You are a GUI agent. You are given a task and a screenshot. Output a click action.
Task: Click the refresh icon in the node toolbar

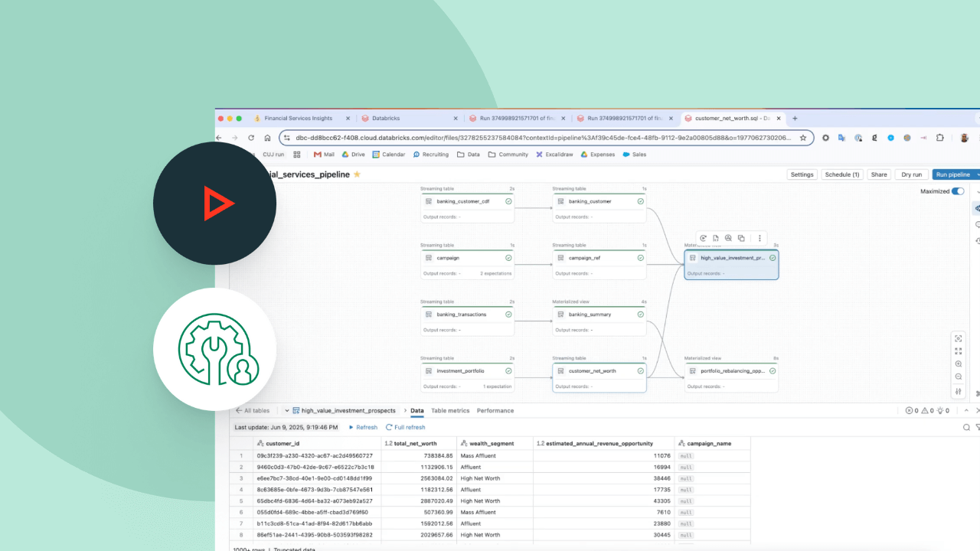[x=703, y=238]
